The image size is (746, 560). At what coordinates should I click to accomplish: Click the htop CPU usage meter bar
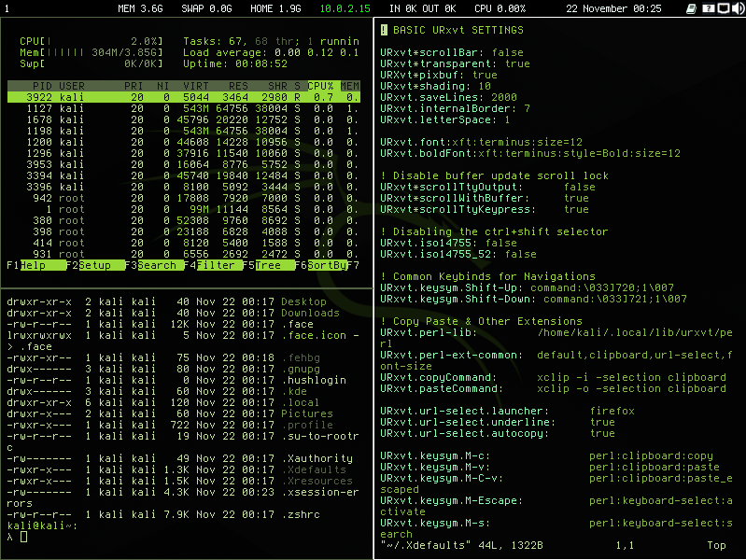(x=91, y=41)
